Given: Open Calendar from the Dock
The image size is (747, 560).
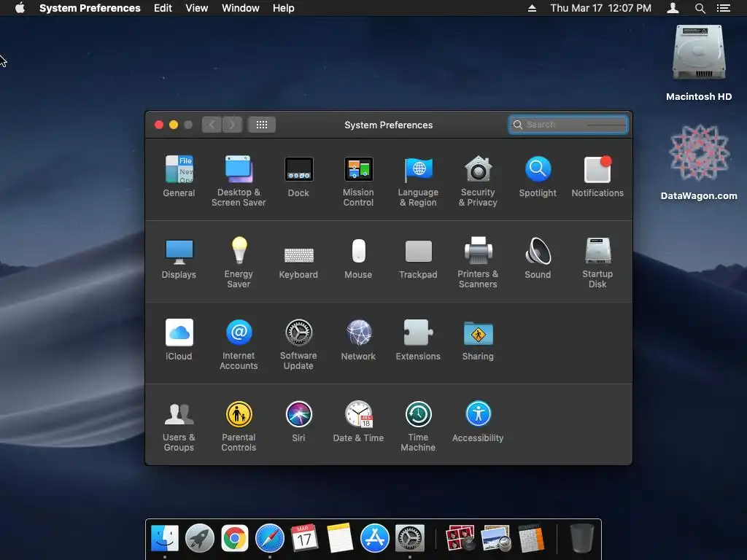Looking at the screenshot, I should pos(304,538).
